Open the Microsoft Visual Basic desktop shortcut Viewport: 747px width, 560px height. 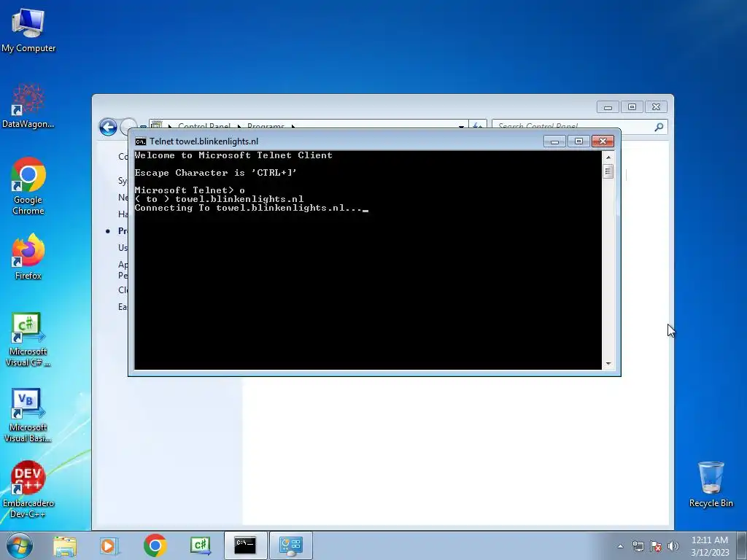pos(28,415)
